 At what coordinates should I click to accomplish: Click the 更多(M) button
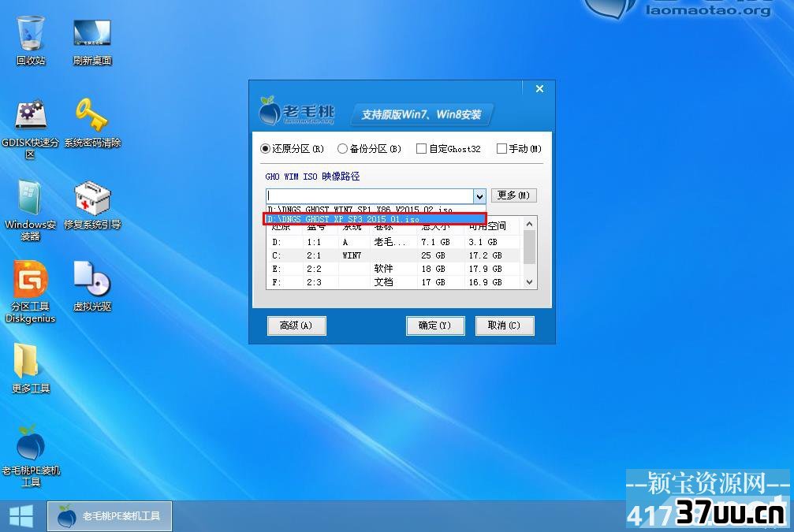pos(513,195)
